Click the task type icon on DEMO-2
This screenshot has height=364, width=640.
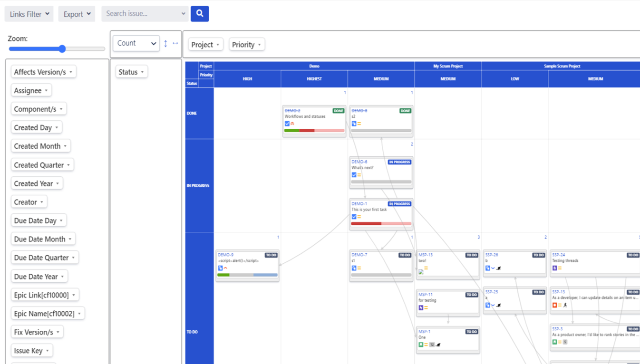tap(287, 124)
